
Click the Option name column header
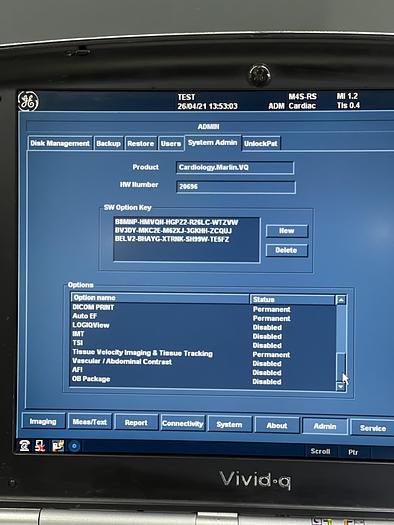160,298
